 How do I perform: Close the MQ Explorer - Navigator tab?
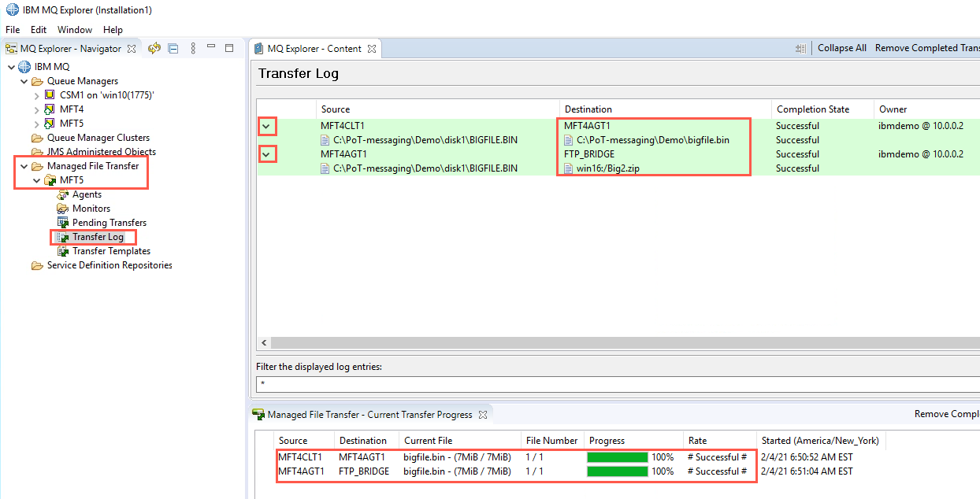pyautogui.click(x=132, y=48)
